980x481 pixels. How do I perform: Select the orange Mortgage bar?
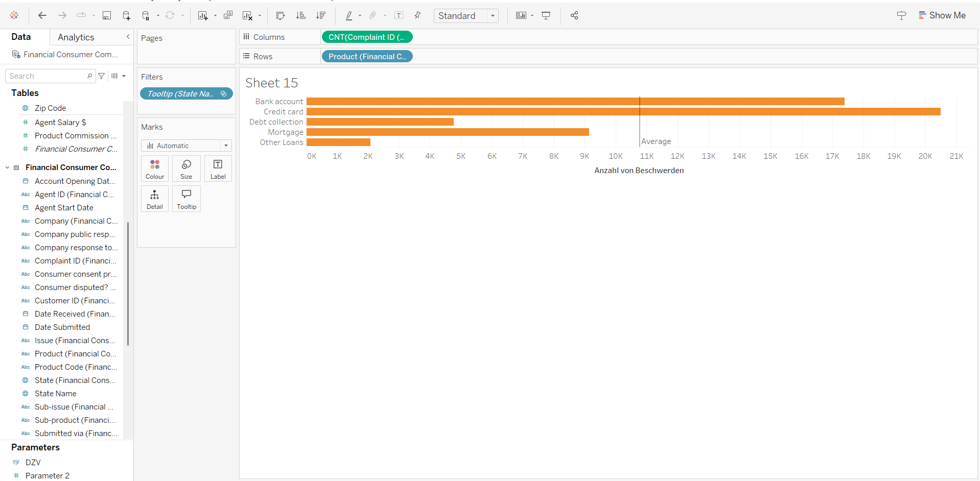point(448,132)
